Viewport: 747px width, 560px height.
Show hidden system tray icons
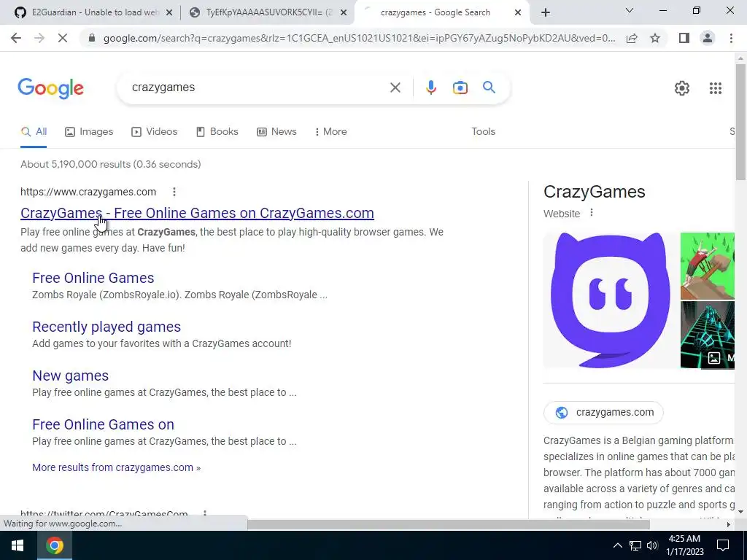tap(617, 545)
